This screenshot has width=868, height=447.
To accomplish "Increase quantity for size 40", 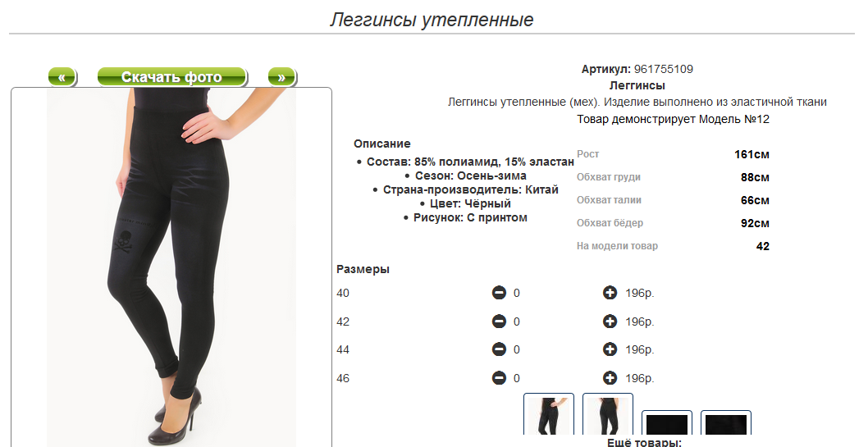I will (x=610, y=293).
